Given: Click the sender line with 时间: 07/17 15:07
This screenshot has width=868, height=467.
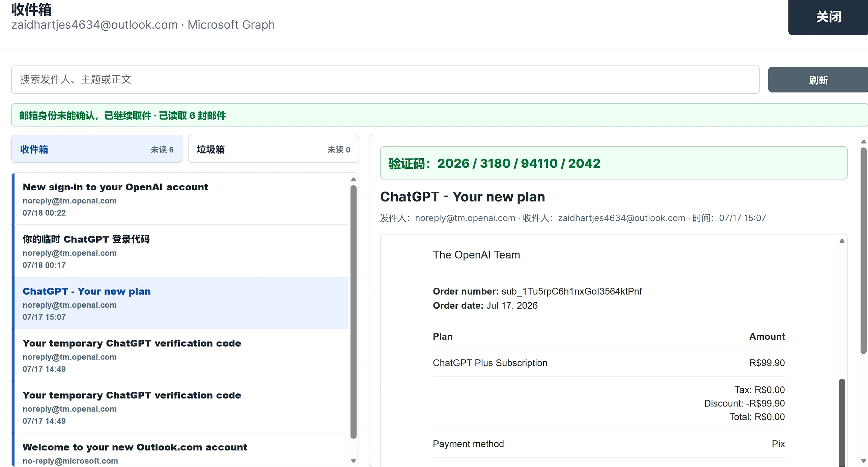Looking at the screenshot, I should click(x=573, y=218).
